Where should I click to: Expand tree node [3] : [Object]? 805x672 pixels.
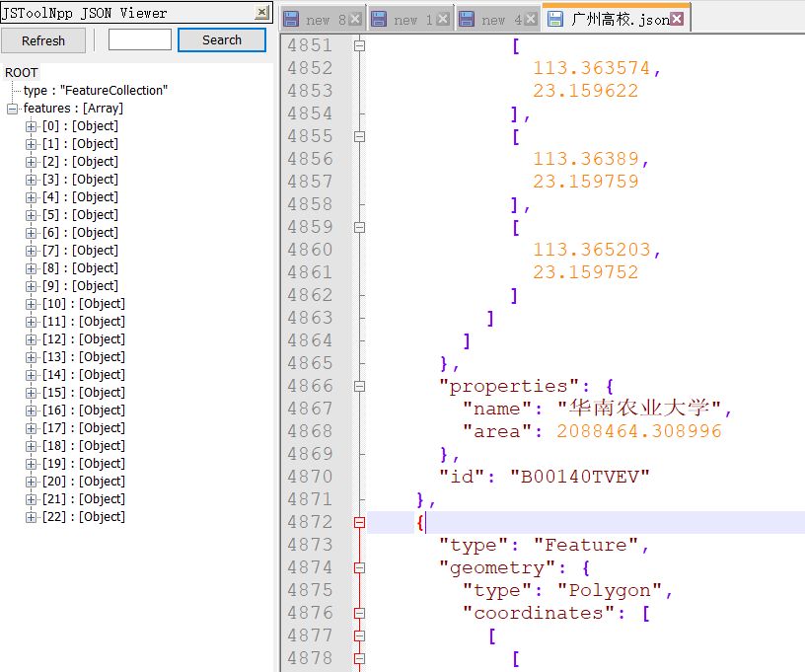tap(31, 180)
